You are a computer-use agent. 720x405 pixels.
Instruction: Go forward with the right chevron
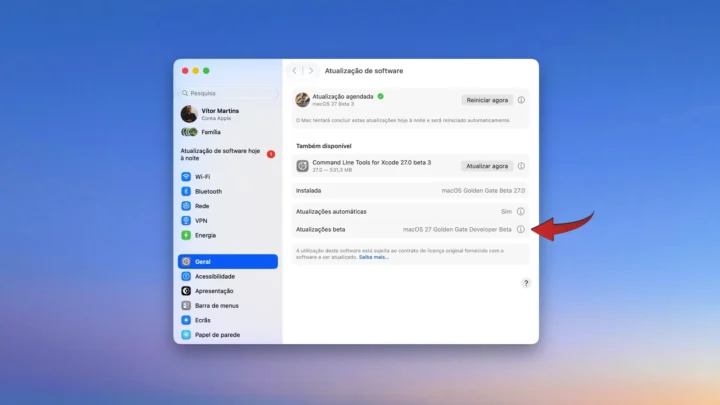311,71
